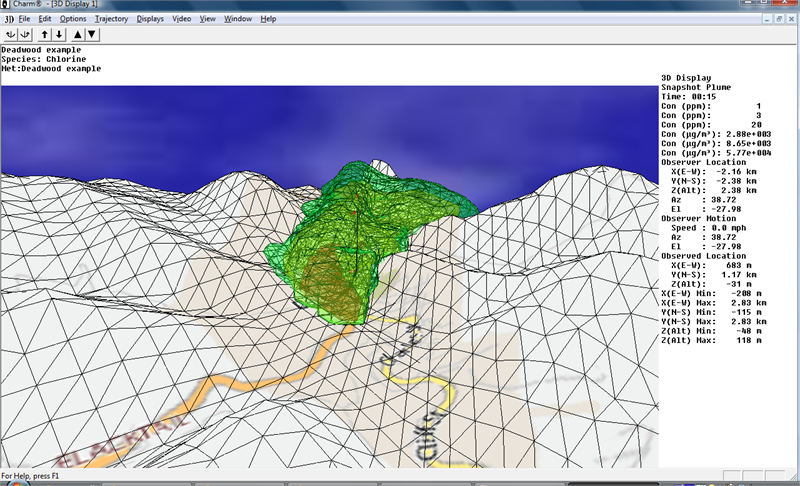Open the Options menu
800x486 pixels.
pos(73,19)
